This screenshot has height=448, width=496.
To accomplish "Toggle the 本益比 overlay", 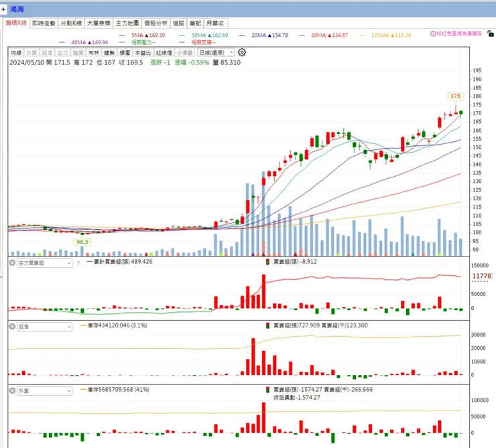I will pos(143,52).
